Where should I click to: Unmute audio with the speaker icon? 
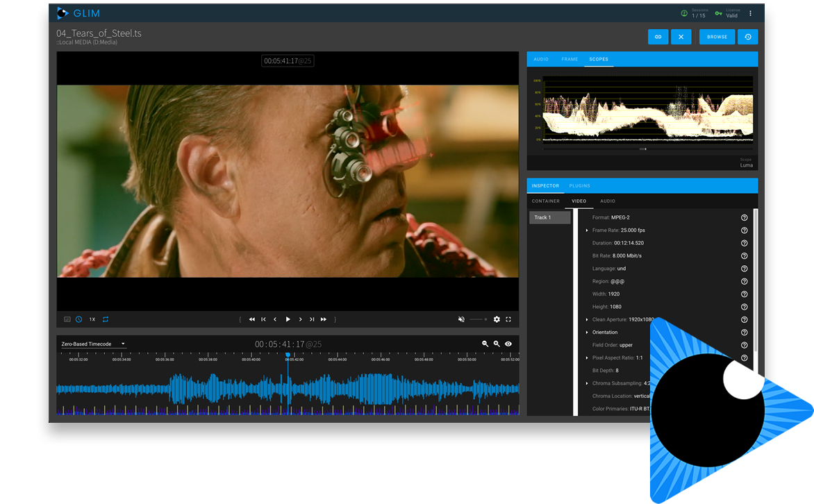461,319
